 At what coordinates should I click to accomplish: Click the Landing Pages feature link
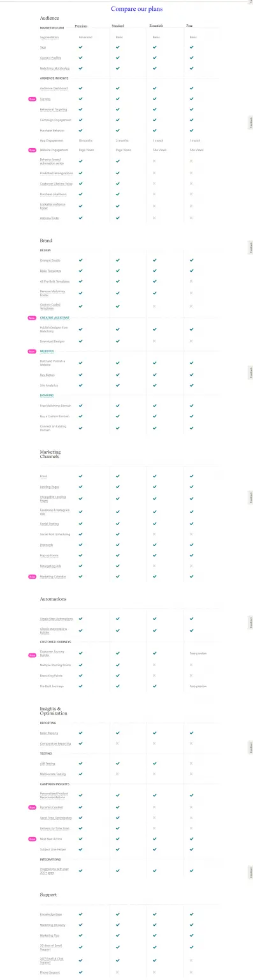50,487
